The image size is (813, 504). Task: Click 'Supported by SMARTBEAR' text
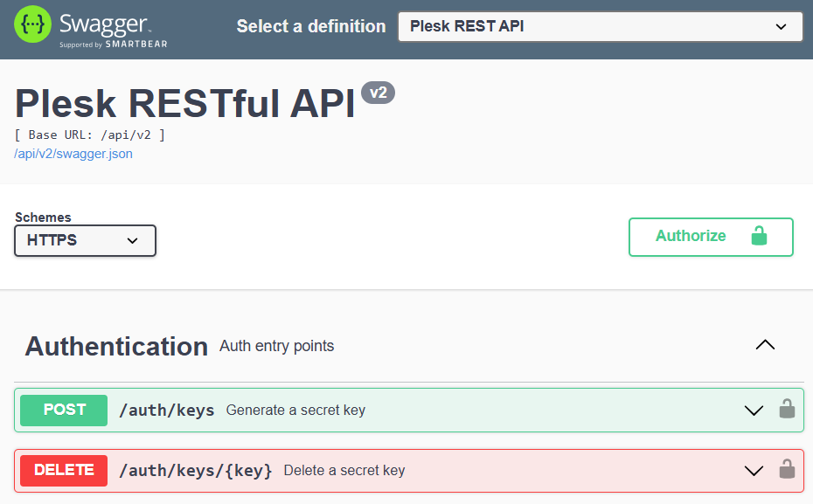click(113, 45)
